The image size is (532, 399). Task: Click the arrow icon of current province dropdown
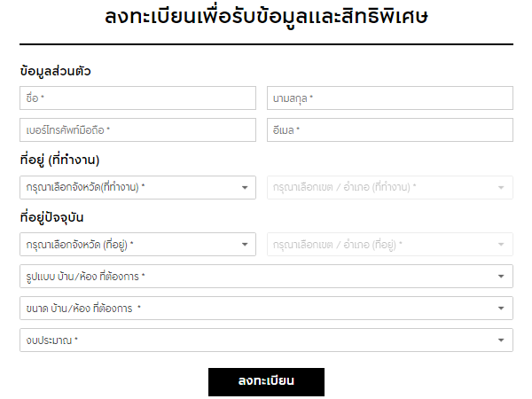coord(245,244)
